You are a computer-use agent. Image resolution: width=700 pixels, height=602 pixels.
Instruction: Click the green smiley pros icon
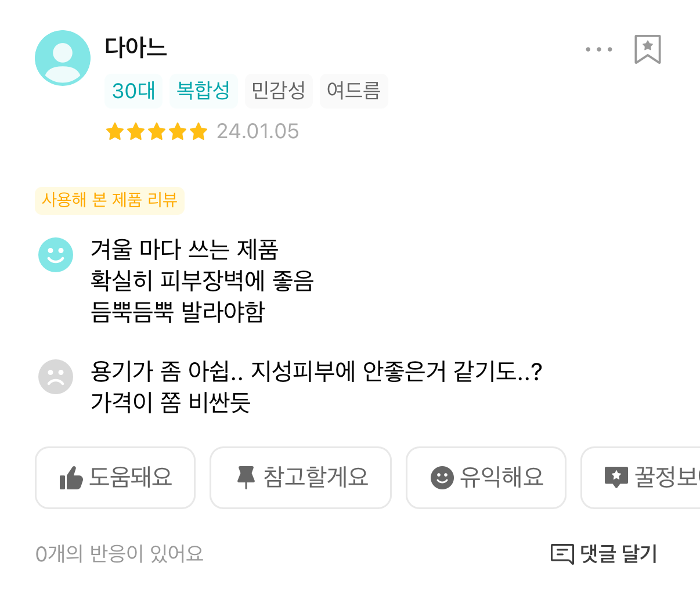pos(56,254)
